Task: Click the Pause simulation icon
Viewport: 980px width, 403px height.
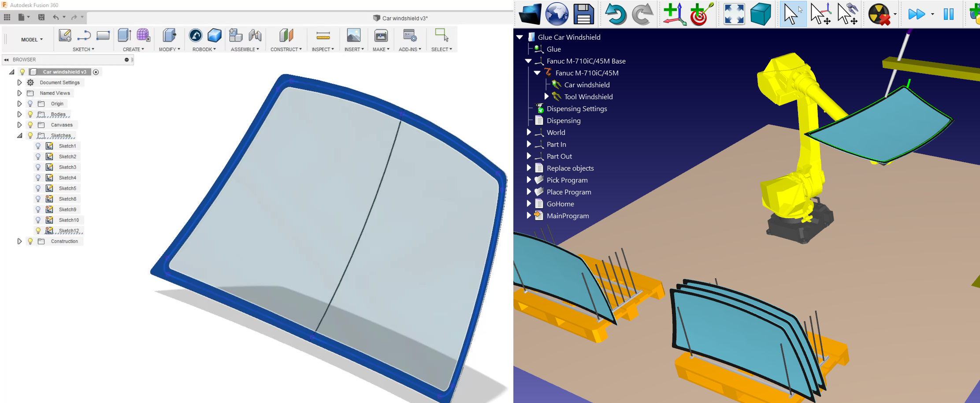Action: click(x=948, y=14)
